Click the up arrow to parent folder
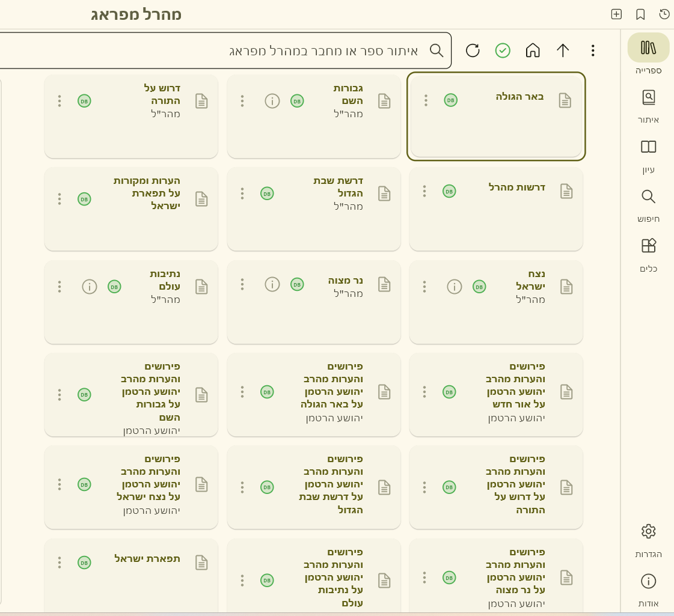This screenshot has width=674, height=616. click(563, 50)
